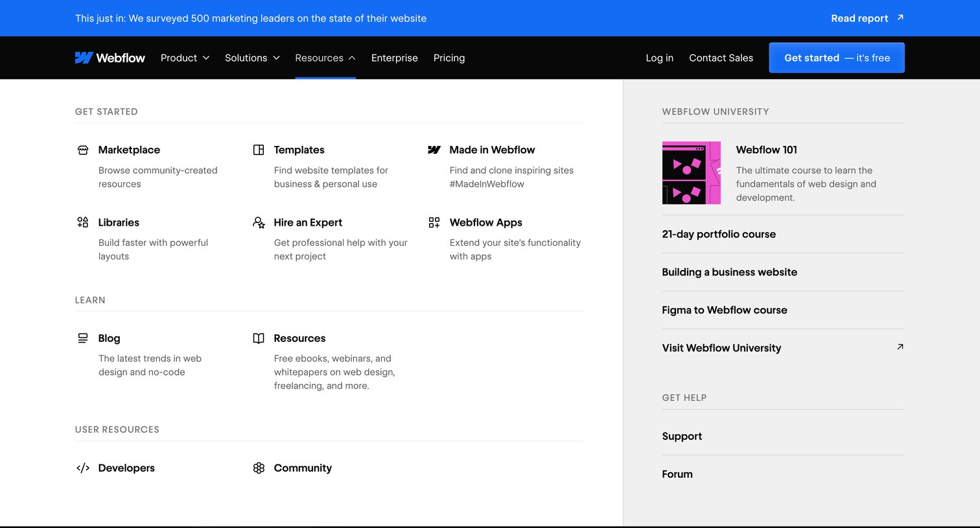The image size is (980, 528).
Task: Open the 21-day portfolio course link
Action: (719, 234)
